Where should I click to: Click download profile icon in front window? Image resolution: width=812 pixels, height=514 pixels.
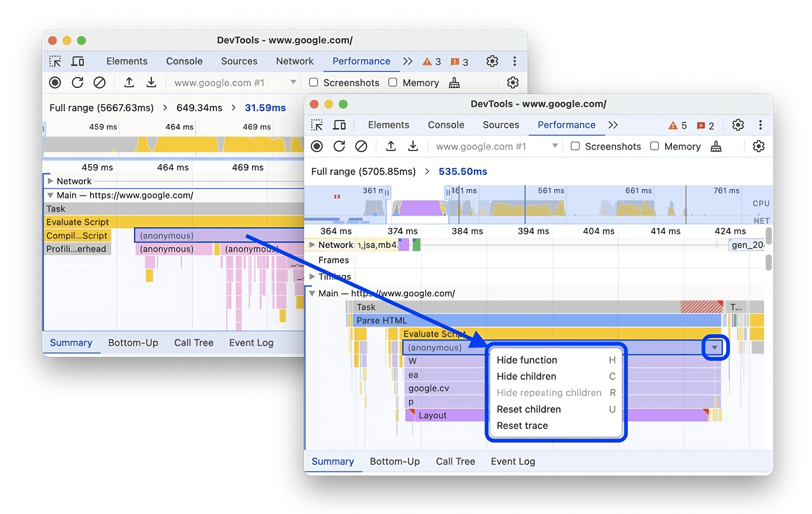(x=413, y=146)
